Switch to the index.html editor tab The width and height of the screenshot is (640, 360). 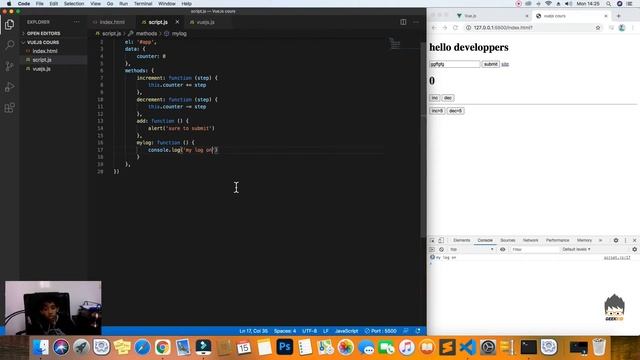coord(112,22)
